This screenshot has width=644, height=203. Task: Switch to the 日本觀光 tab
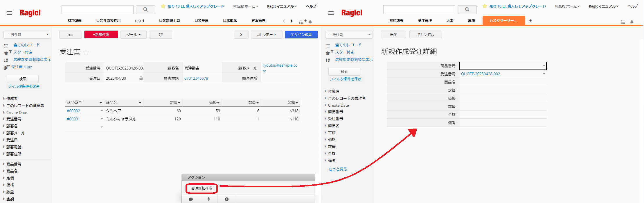pyautogui.click(x=230, y=21)
